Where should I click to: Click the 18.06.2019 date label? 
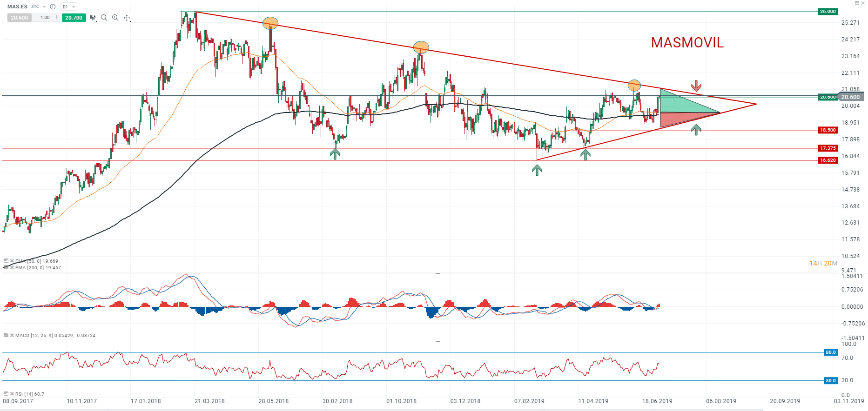click(657, 401)
